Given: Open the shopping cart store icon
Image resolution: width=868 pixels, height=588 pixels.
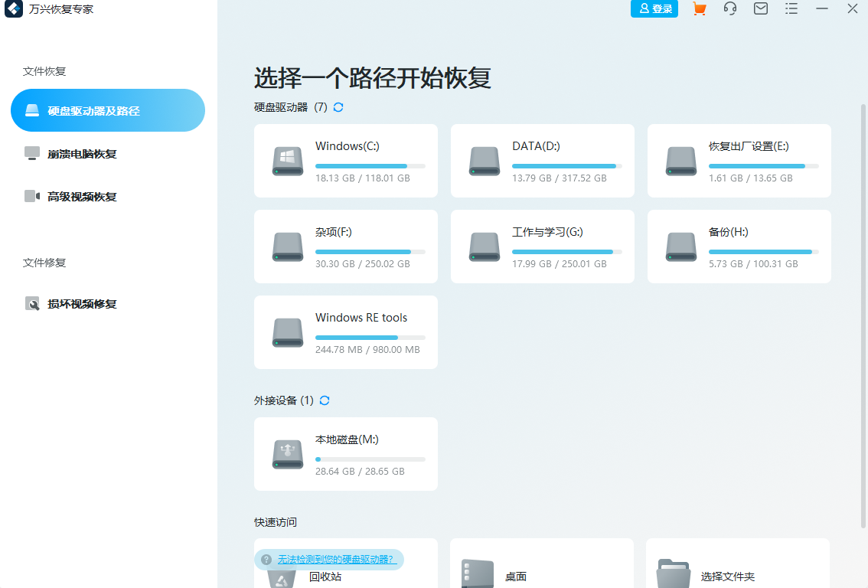Looking at the screenshot, I should click(x=699, y=9).
